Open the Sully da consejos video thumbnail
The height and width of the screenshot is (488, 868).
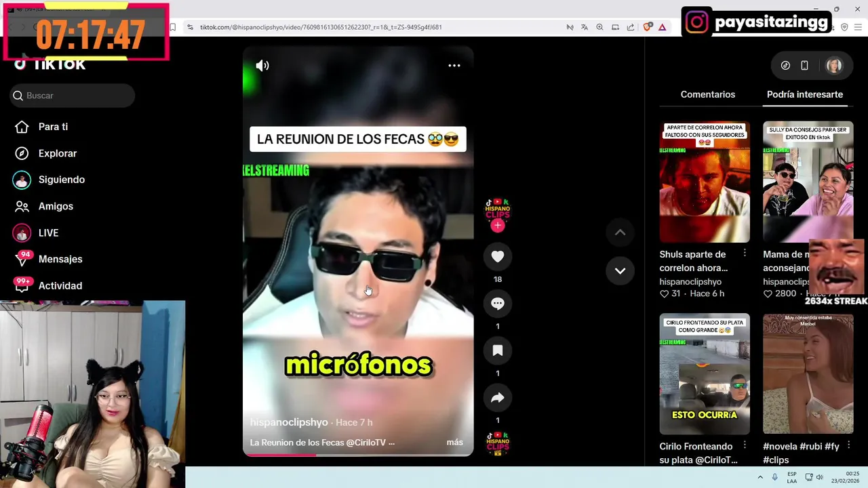[808, 182]
